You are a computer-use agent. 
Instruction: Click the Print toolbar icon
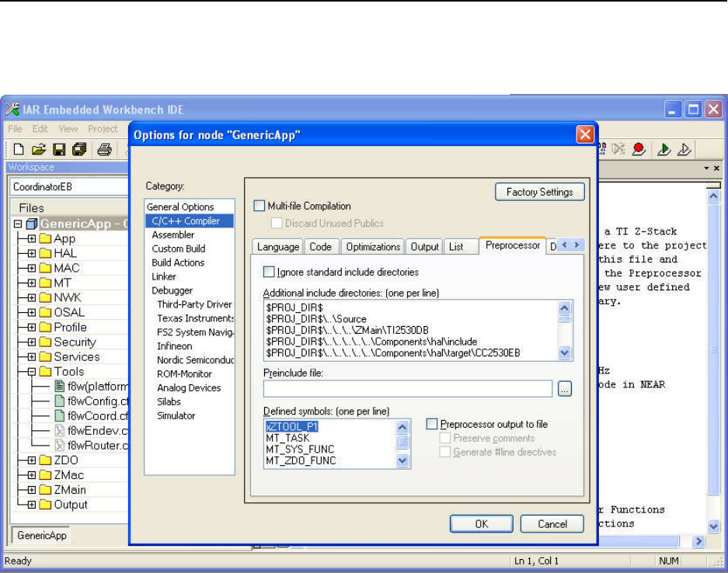pyautogui.click(x=104, y=149)
